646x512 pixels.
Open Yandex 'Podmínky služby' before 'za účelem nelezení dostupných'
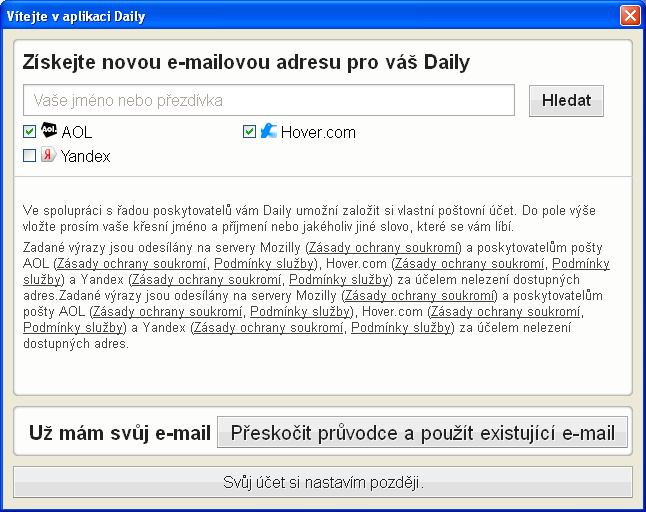tap(339, 280)
